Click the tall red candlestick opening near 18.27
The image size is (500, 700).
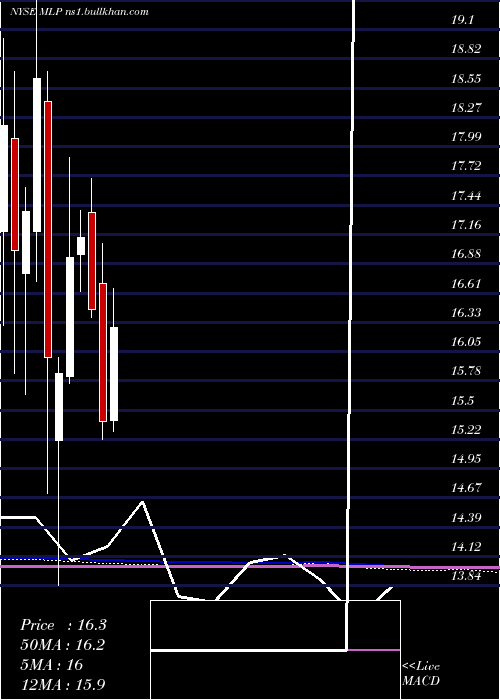click(48, 229)
